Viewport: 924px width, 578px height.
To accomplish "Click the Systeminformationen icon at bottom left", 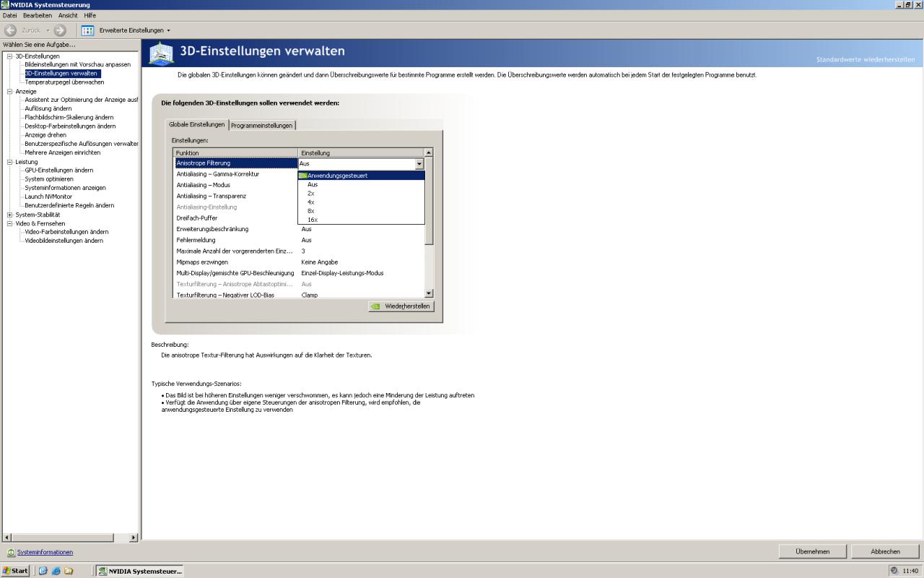I will click(11, 552).
